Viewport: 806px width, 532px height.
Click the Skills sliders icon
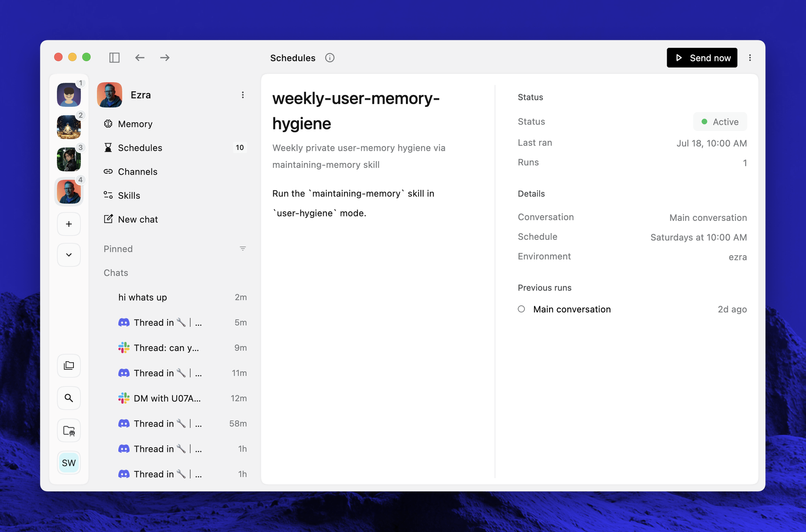point(108,195)
